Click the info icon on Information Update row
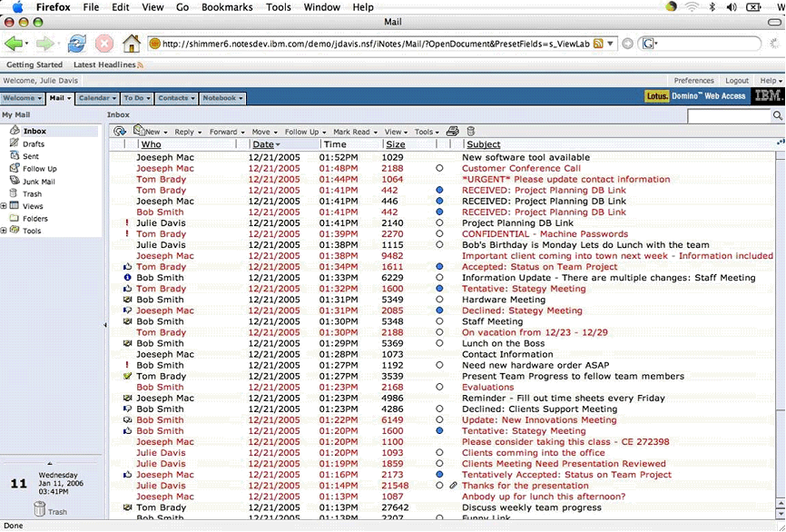 [127, 277]
